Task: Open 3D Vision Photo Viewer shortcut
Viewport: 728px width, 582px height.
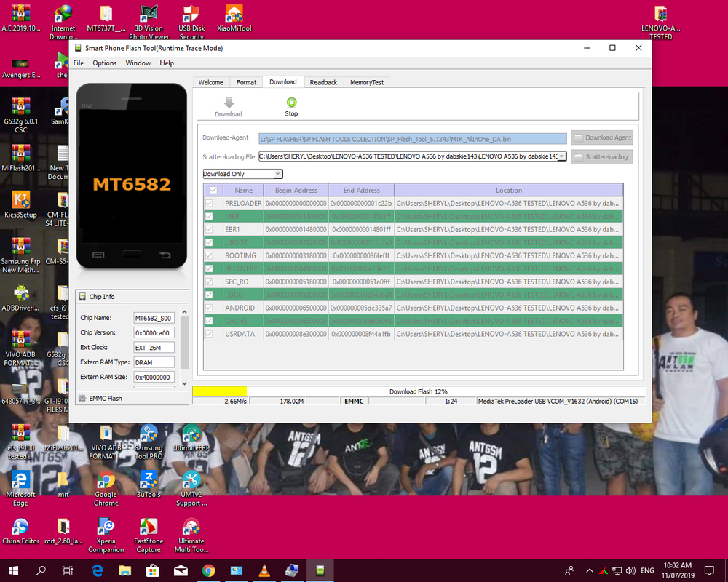Action: pos(149,22)
